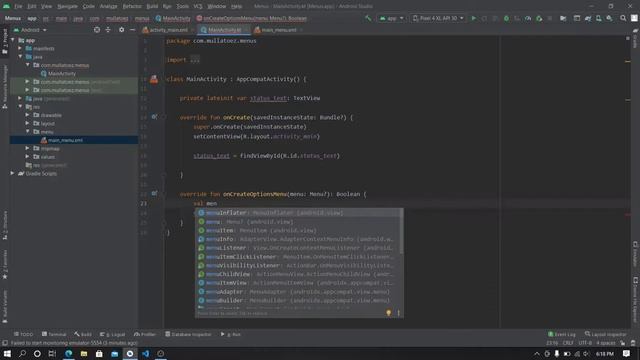640x360 pixels.
Task: Open the Build menu
Action: pos(152,7)
